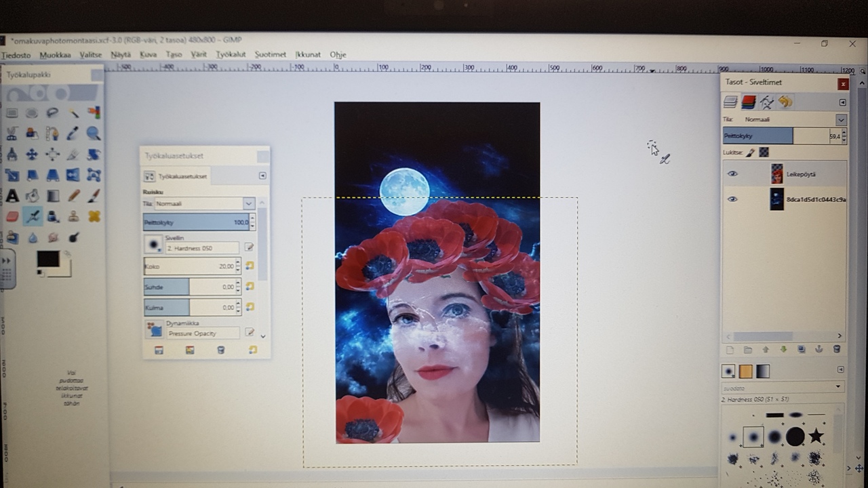Select the Text tool in toolbox
Viewport: 868px width, 488px height.
pyautogui.click(x=12, y=197)
